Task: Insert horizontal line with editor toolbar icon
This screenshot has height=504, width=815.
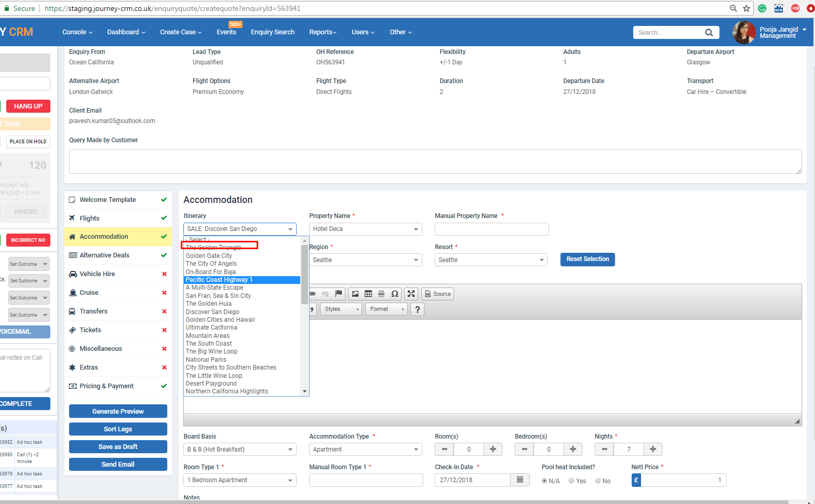Action: point(381,294)
